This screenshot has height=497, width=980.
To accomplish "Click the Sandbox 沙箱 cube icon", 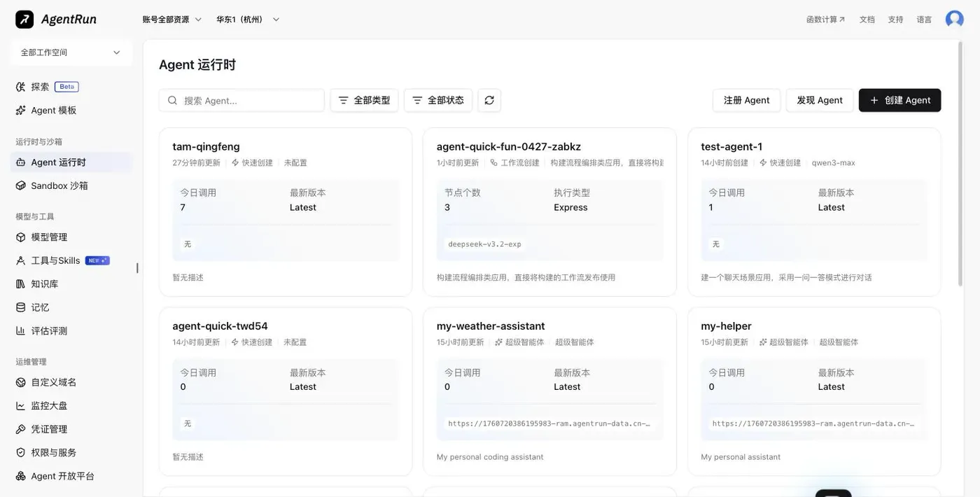I will pyautogui.click(x=21, y=185).
